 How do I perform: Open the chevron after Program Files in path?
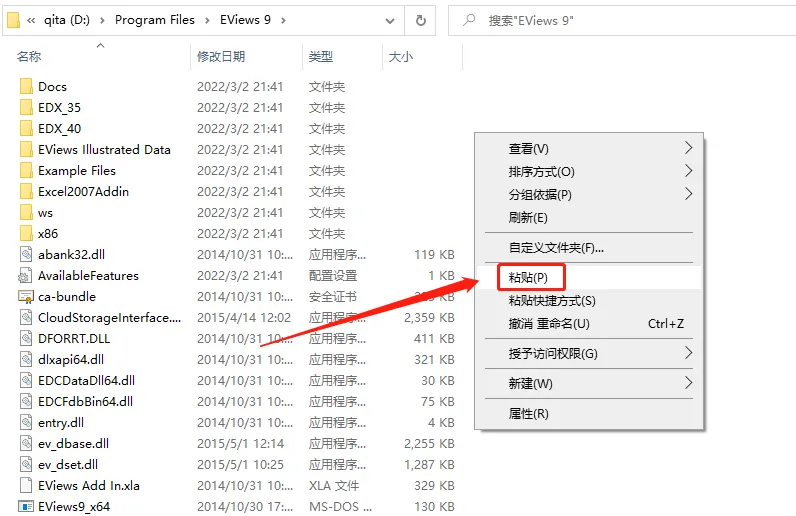(x=207, y=20)
